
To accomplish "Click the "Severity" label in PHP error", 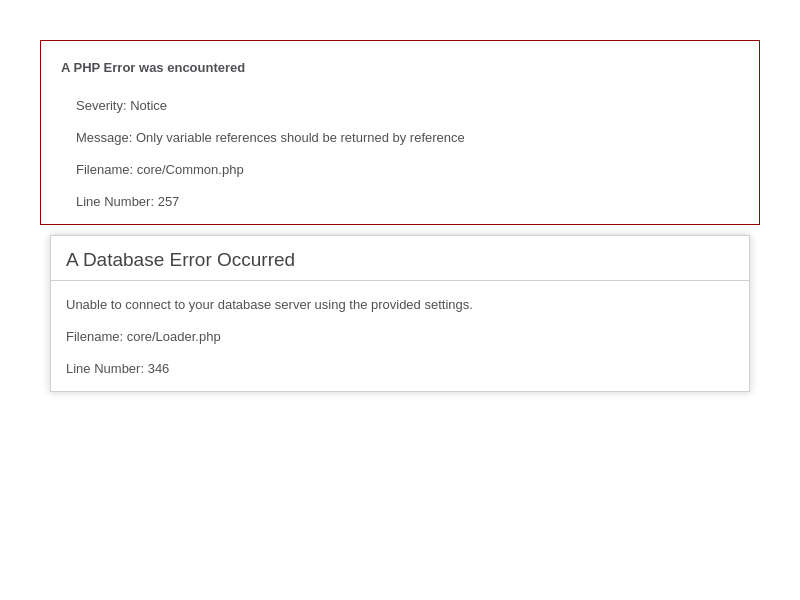I will 100,106.
